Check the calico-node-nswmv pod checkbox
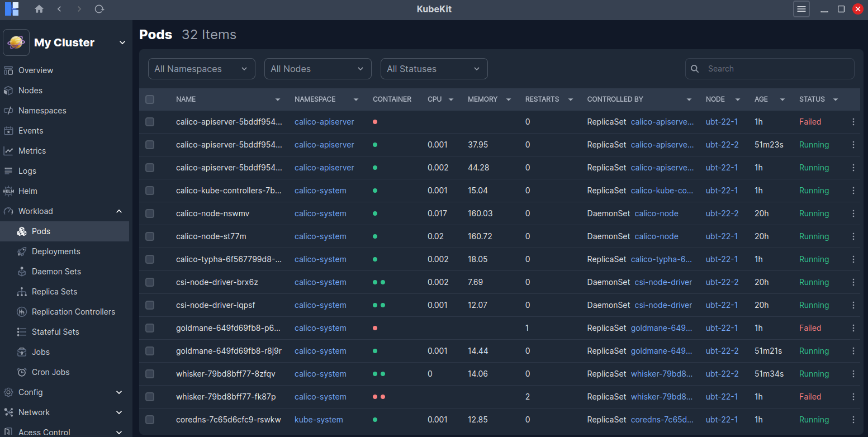Screen dimensions: 868x437 pos(150,213)
